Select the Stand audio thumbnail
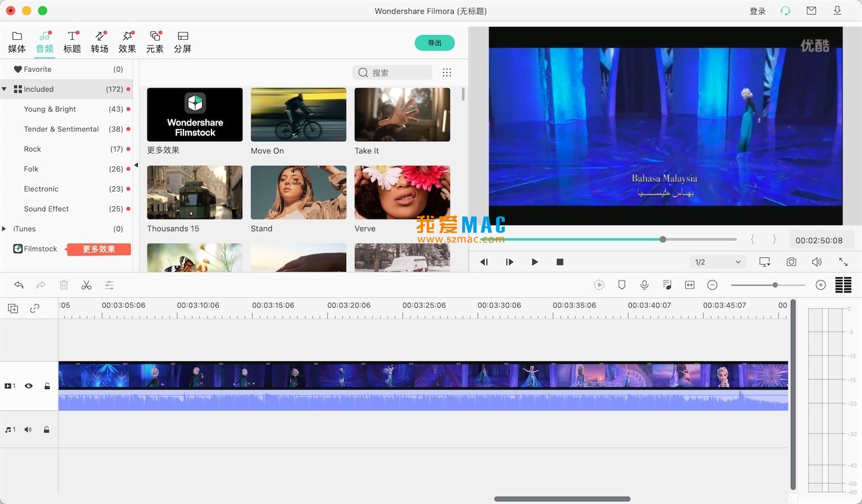Image resolution: width=862 pixels, height=504 pixels. point(299,192)
